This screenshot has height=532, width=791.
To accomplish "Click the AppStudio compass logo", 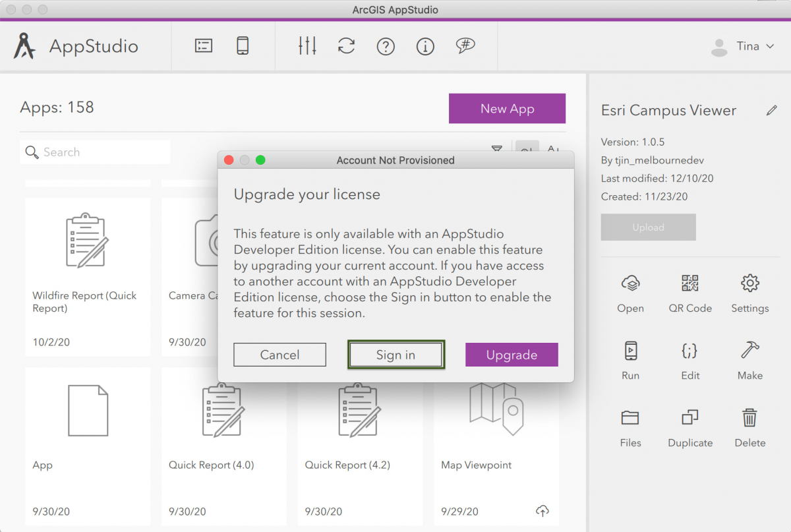I will 24,45.
